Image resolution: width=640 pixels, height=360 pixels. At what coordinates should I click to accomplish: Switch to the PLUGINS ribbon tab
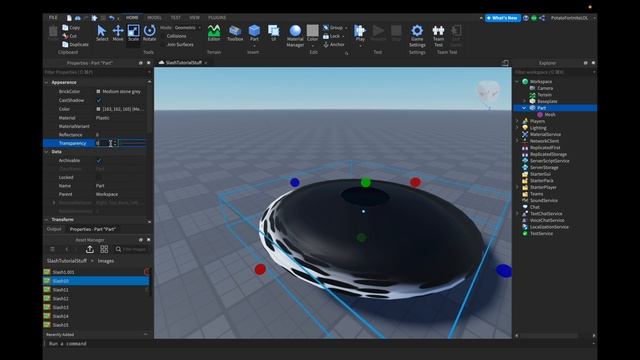pyautogui.click(x=217, y=18)
